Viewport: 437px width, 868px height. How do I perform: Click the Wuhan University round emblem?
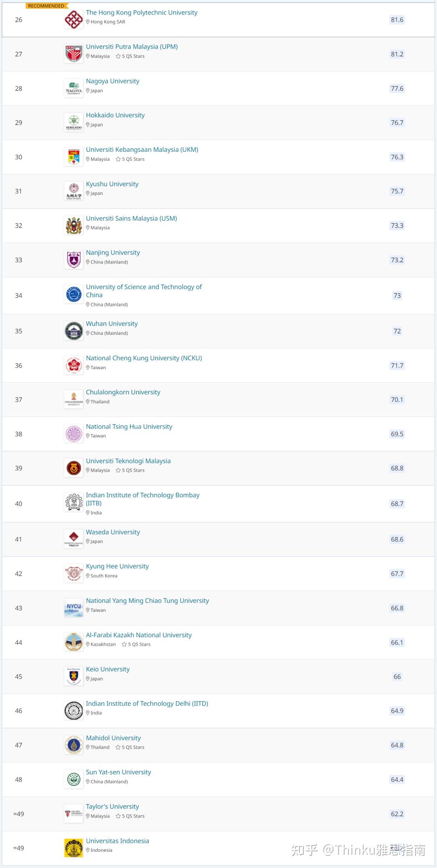tap(74, 331)
